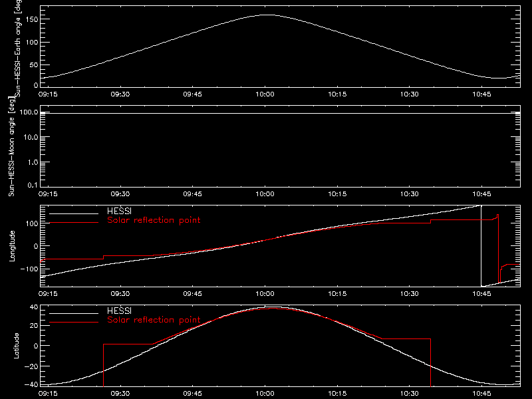Click the '100.0' tick label on Moon angle plot
This screenshot has width=532, height=399.
coord(29,112)
